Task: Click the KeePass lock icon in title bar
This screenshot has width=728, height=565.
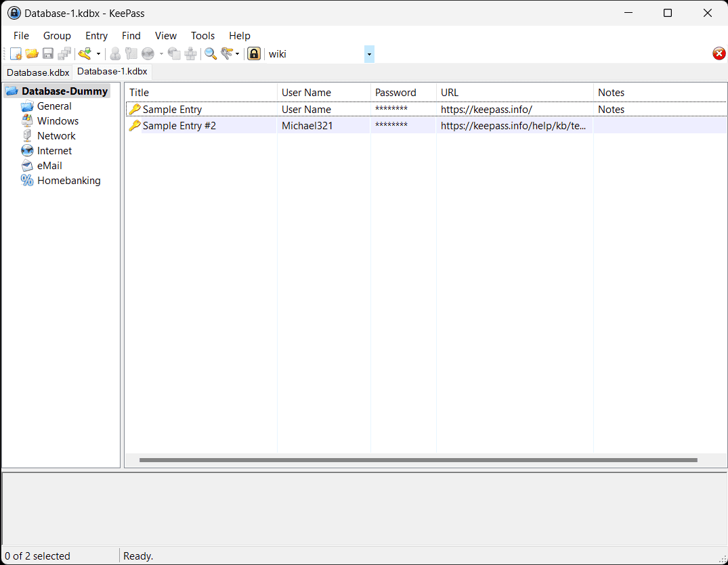Action: point(14,13)
